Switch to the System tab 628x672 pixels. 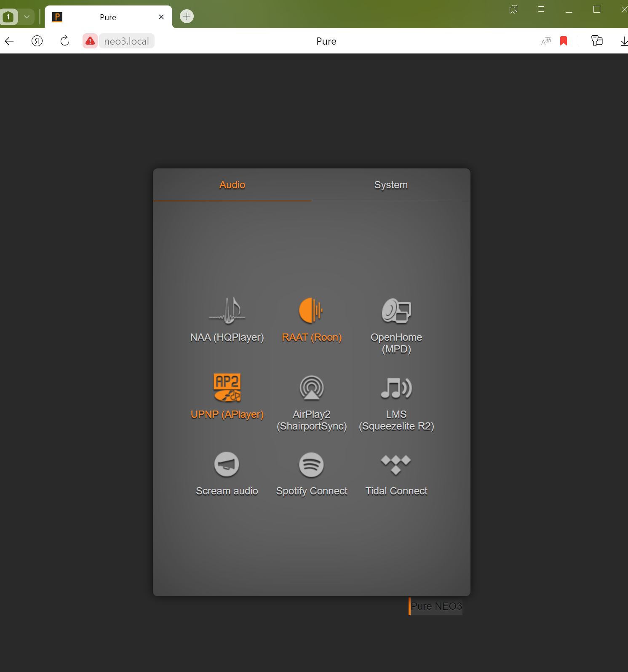[x=391, y=185]
